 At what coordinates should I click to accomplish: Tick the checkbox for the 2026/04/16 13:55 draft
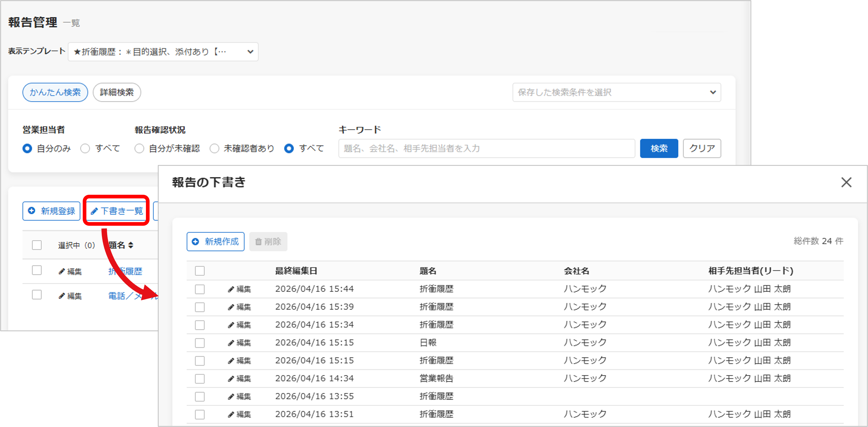(200, 396)
